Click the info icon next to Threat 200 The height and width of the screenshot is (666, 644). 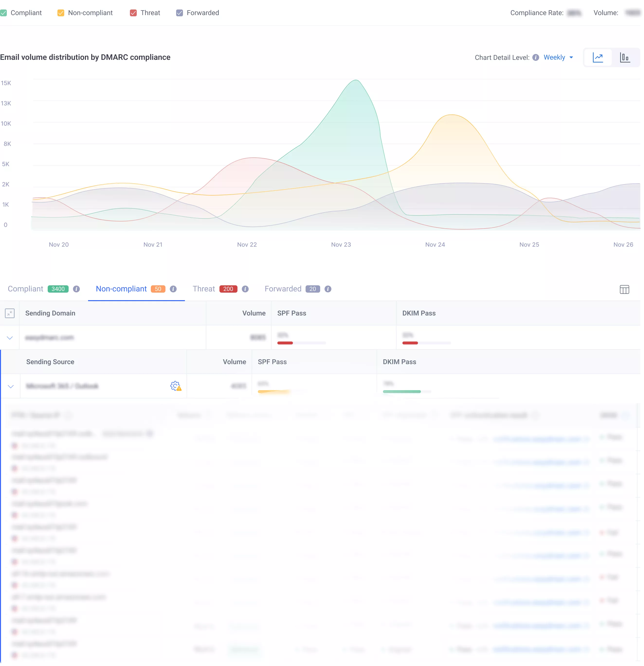(245, 289)
